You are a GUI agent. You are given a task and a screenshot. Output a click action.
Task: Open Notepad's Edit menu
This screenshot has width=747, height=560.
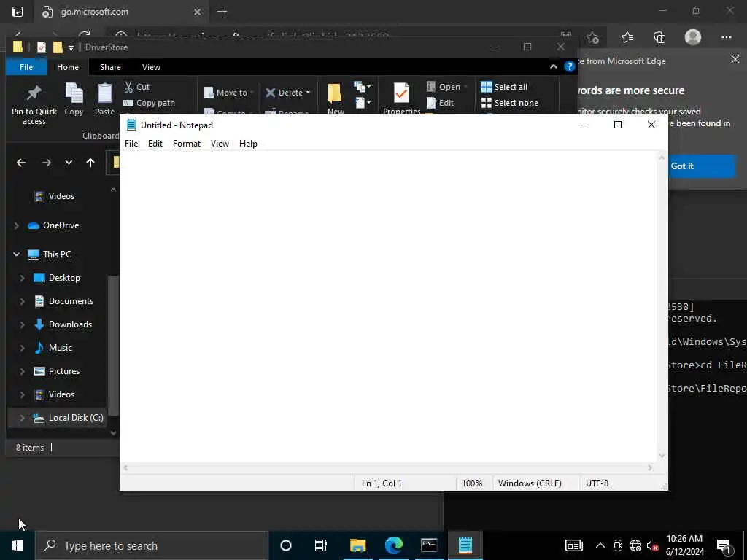(155, 144)
